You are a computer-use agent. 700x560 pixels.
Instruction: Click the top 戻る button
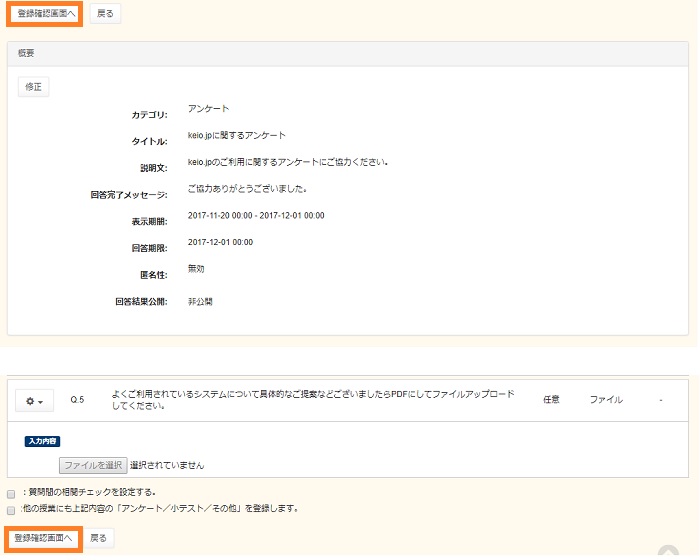pos(105,14)
